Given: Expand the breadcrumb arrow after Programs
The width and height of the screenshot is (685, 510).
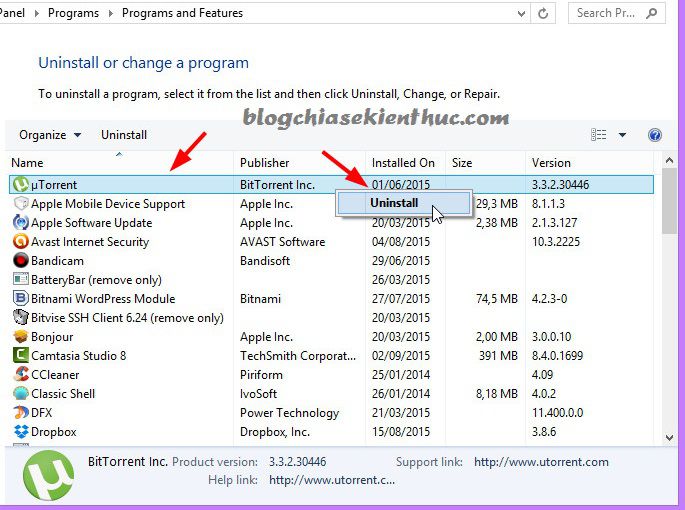Looking at the screenshot, I should 111,14.
